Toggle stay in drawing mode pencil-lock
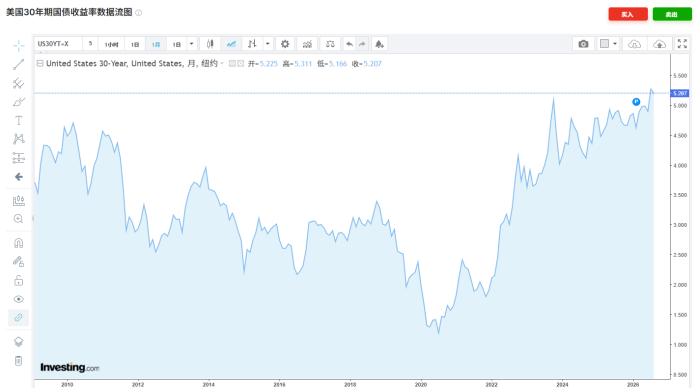This screenshot has height=388, width=697. tap(19, 262)
